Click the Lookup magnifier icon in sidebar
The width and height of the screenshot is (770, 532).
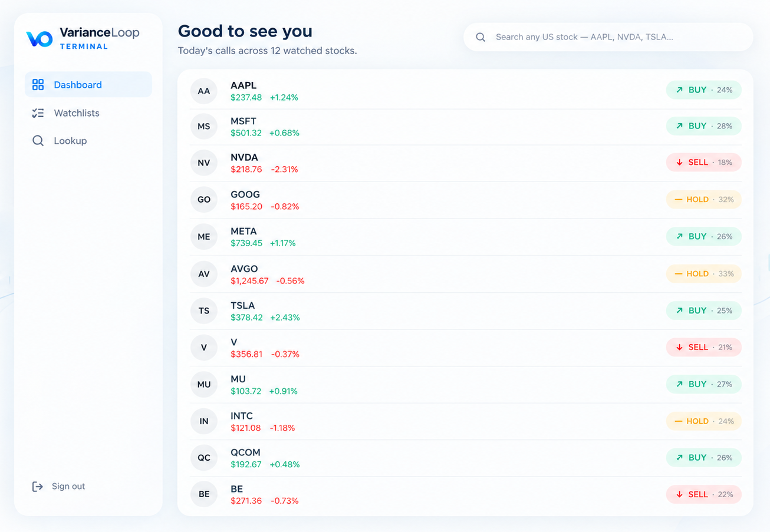[x=38, y=141]
